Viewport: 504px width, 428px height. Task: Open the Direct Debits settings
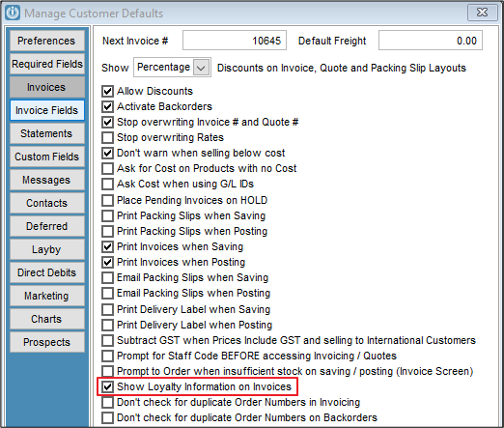(47, 272)
